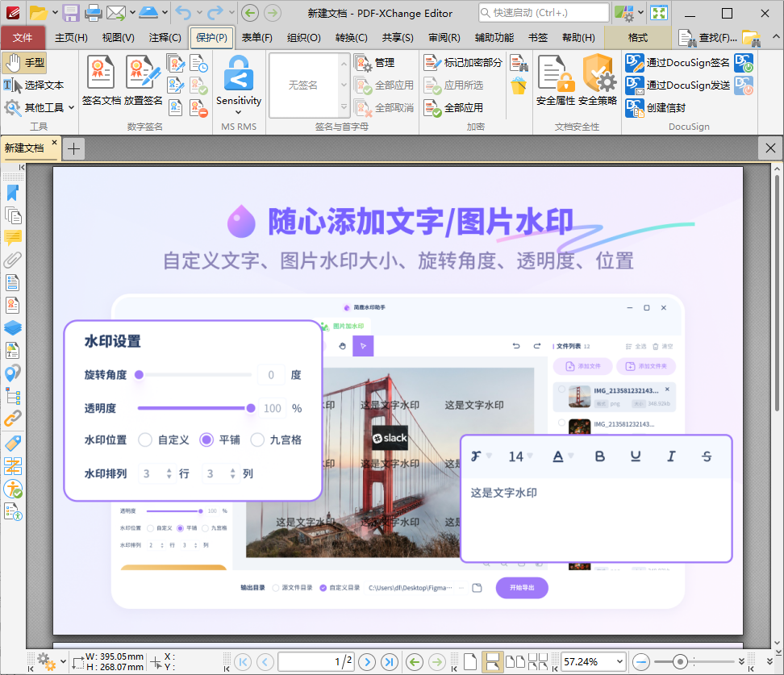
Task: Click the 管理 button
Action: [375, 63]
